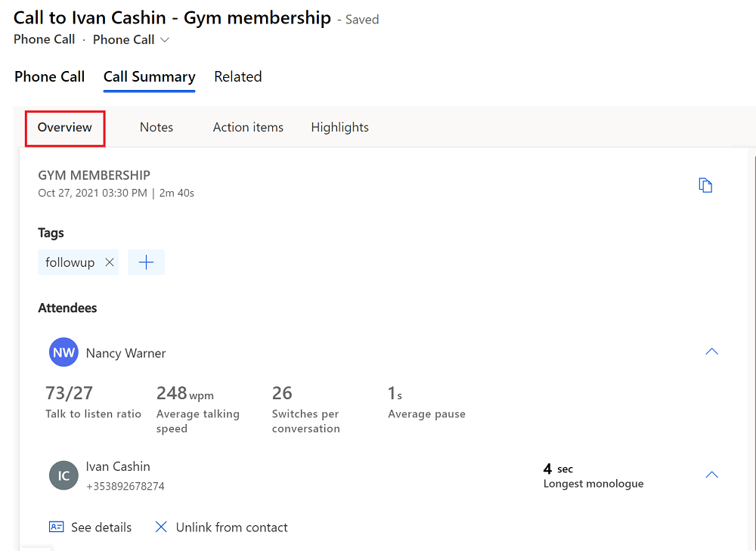Click the followup tag label

click(70, 262)
